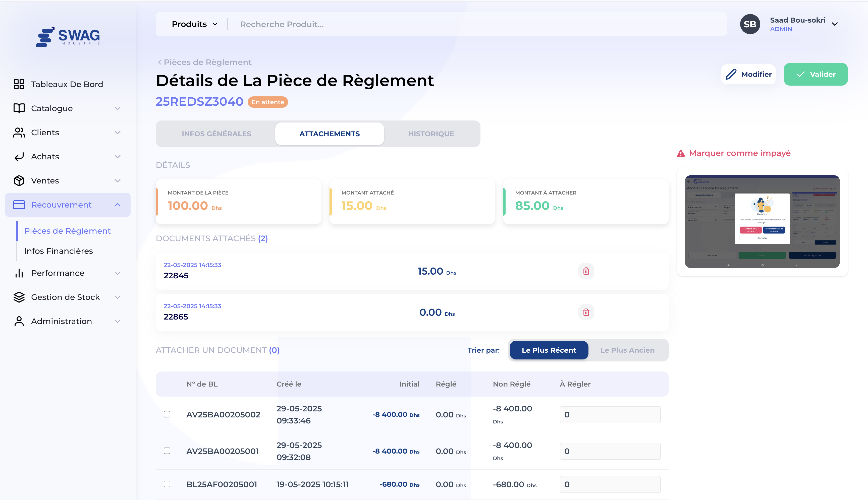The image size is (868, 500).
Task: Check the row for AV25BA00205002
Action: click(x=167, y=414)
